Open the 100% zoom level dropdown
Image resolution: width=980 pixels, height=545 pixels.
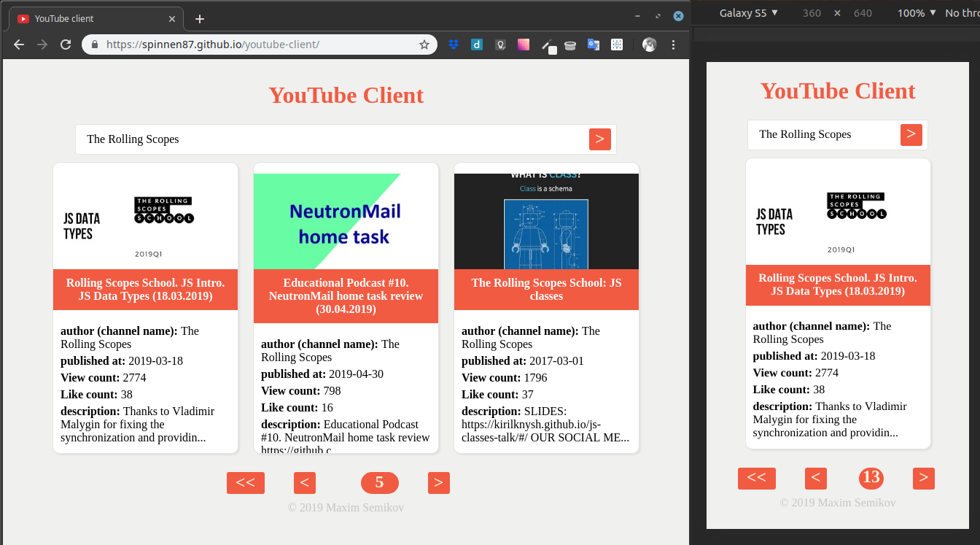917,12
